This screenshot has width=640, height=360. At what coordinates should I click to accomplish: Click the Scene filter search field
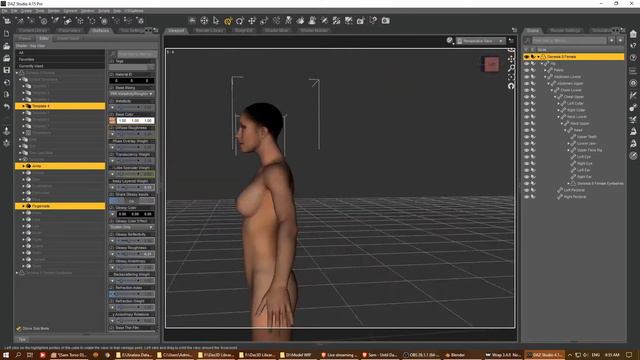tap(569, 40)
